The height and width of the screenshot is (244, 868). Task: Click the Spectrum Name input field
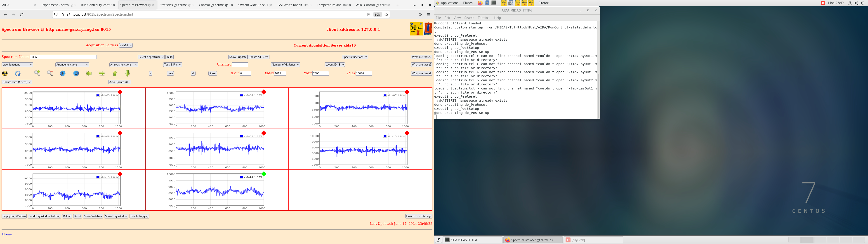pos(63,57)
